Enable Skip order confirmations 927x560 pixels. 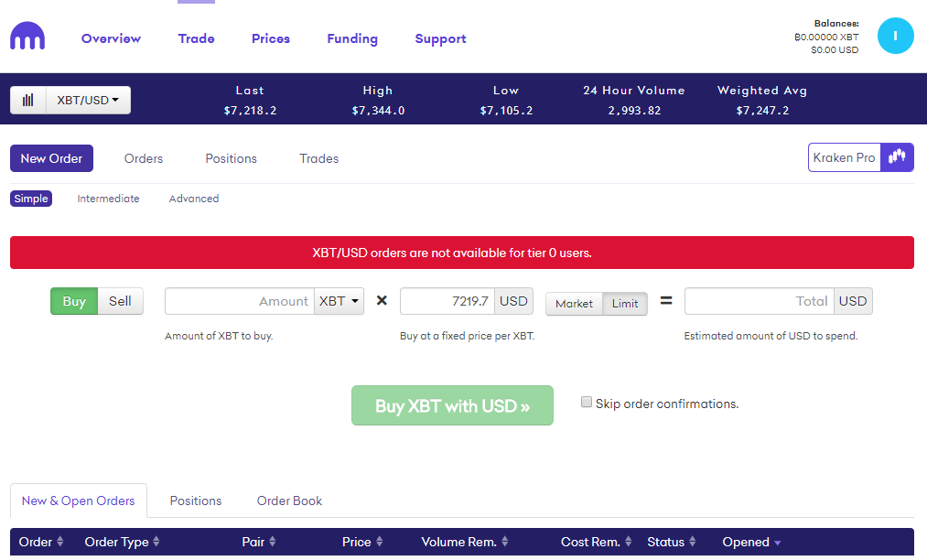tap(586, 403)
